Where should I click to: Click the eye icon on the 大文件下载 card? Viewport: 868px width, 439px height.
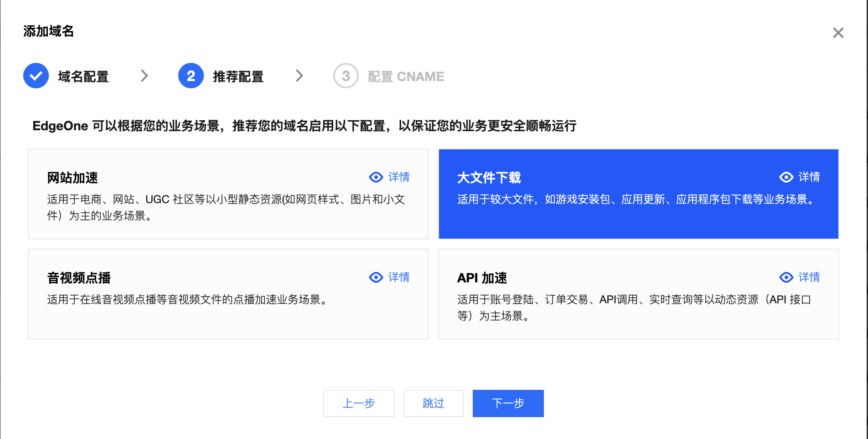(785, 177)
